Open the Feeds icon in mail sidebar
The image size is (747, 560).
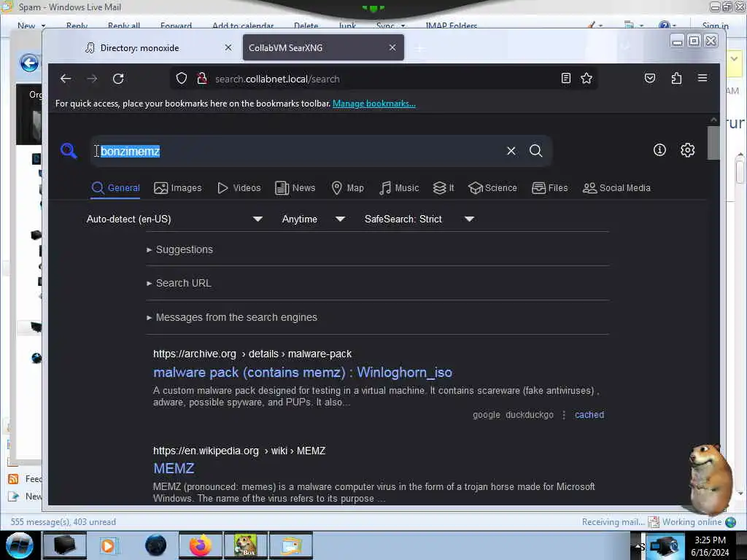[x=13, y=479]
